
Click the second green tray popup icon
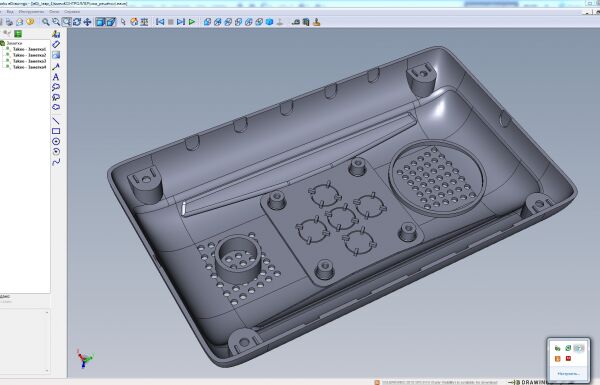tap(568, 348)
